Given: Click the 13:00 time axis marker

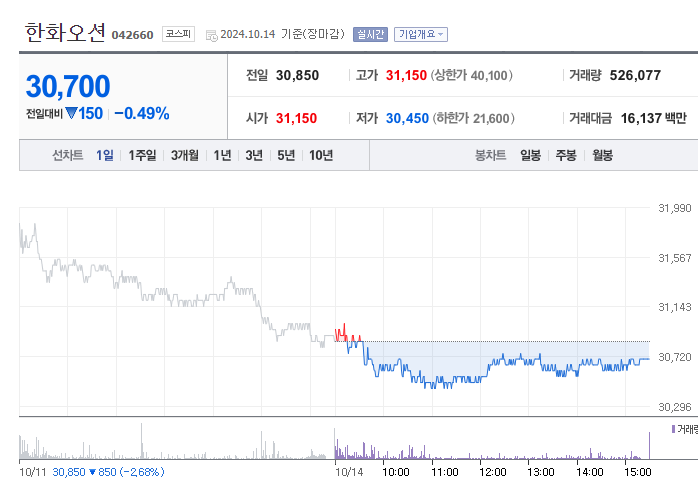Looking at the screenshot, I should [x=541, y=472].
